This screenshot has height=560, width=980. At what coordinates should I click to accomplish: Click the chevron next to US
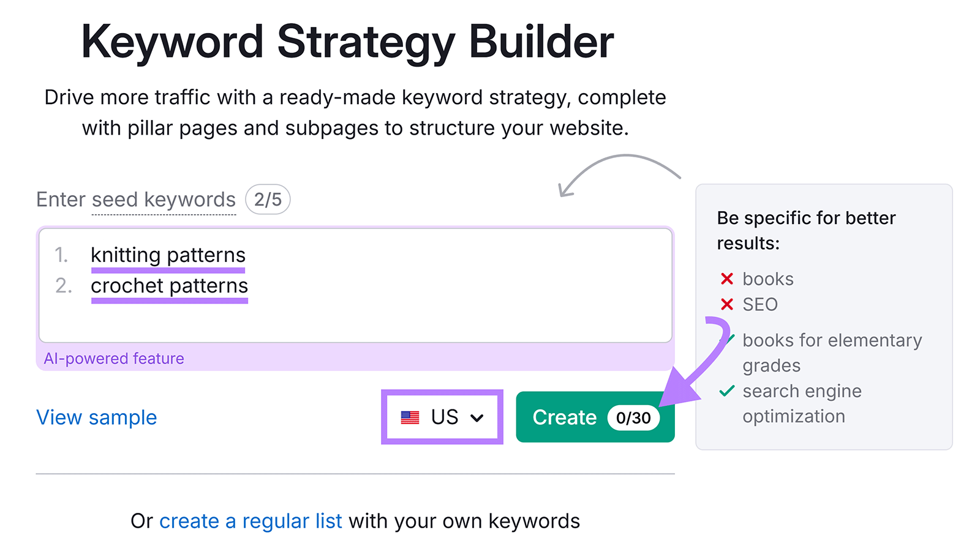(477, 417)
